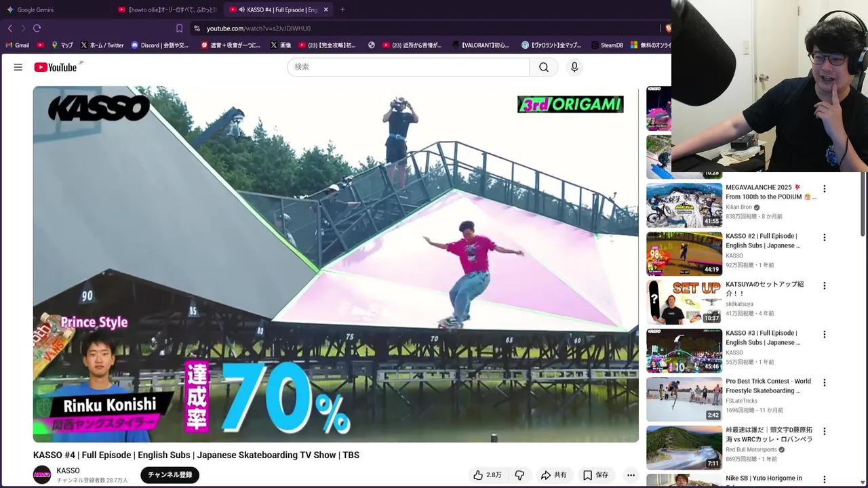Open the ヴァロラント 全マップ bookmark
This screenshot has height=488, width=868.
[x=551, y=45]
